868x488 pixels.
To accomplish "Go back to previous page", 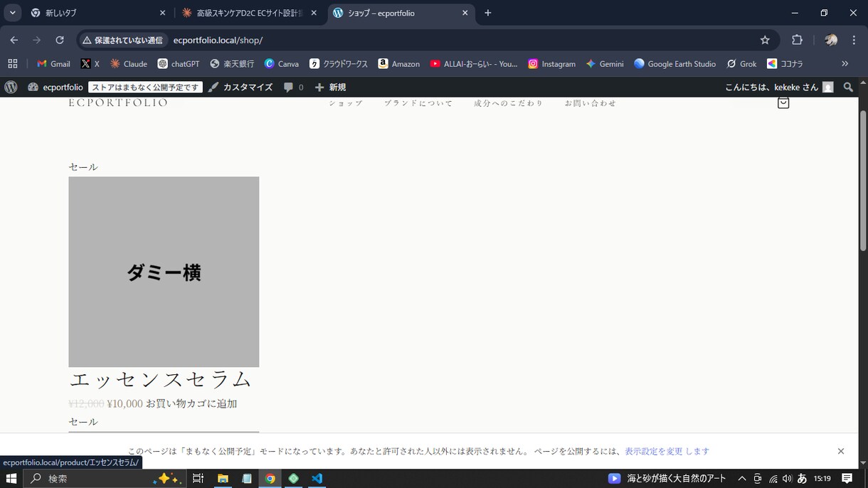I will [x=14, y=40].
